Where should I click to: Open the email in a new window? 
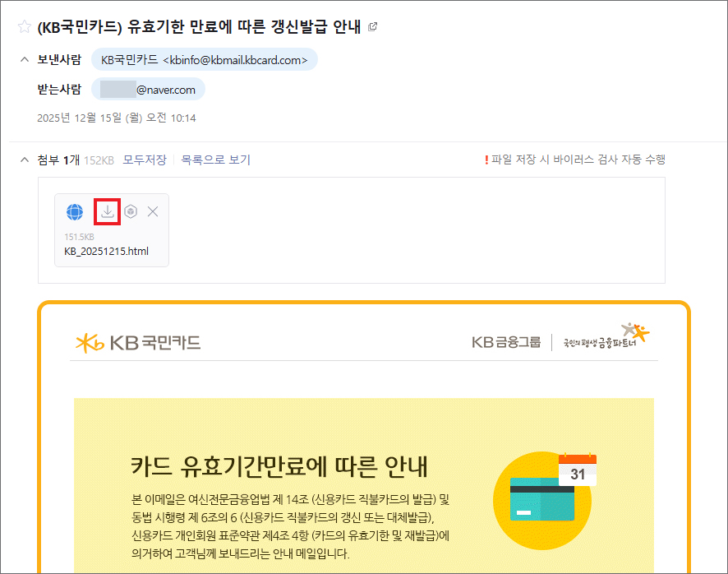[x=373, y=27]
